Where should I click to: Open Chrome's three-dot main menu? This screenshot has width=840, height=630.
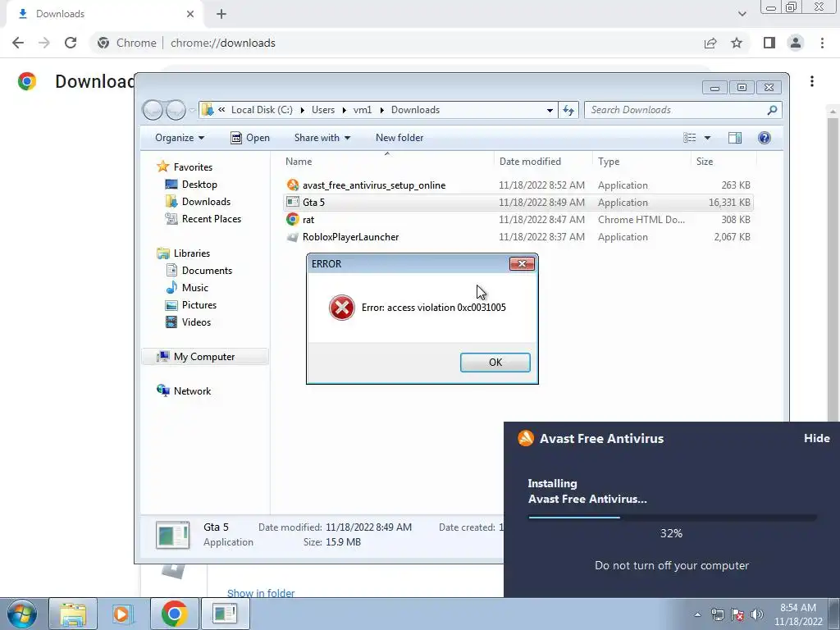pos(822,43)
